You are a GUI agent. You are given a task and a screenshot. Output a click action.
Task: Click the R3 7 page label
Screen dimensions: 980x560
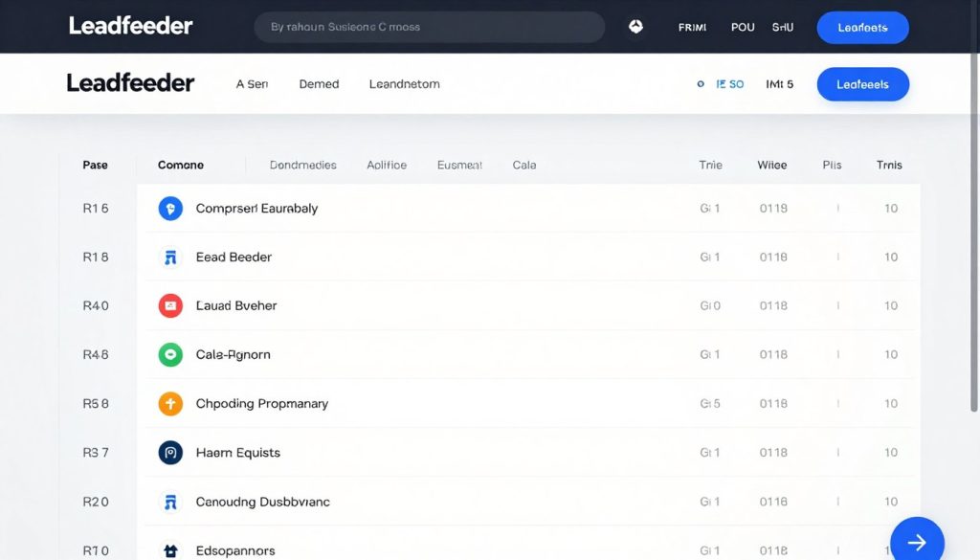96,453
